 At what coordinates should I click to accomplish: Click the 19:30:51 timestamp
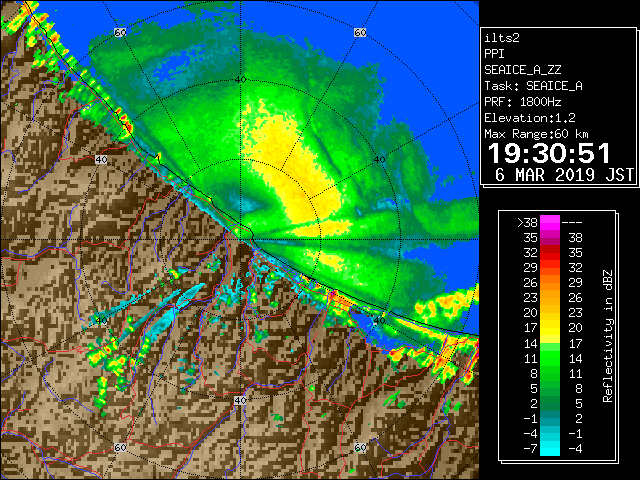(549, 153)
